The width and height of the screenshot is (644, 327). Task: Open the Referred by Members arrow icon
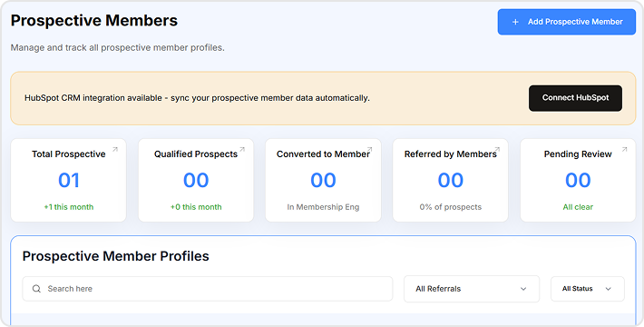pos(497,150)
